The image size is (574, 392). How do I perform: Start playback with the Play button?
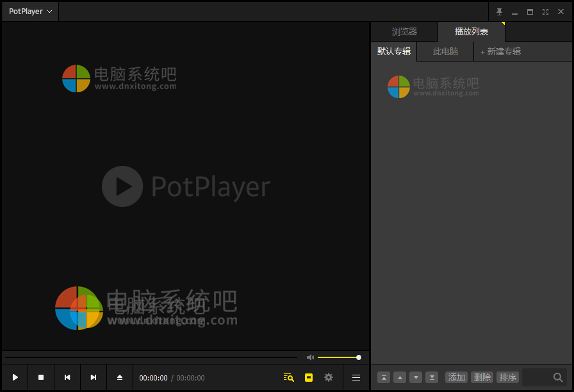click(15, 377)
